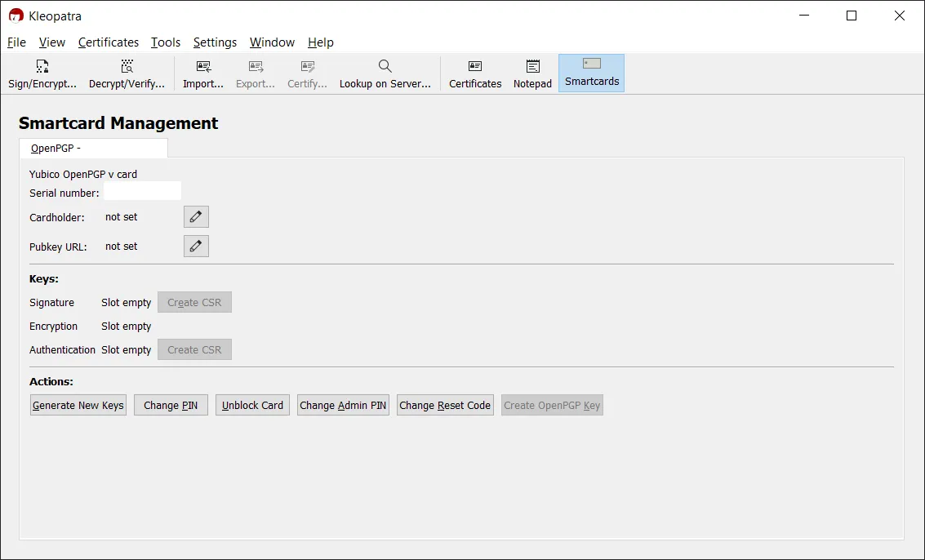Screen dimensions: 925x560
Task: Click the Serial number field
Action: pyautogui.click(x=142, y=193)
